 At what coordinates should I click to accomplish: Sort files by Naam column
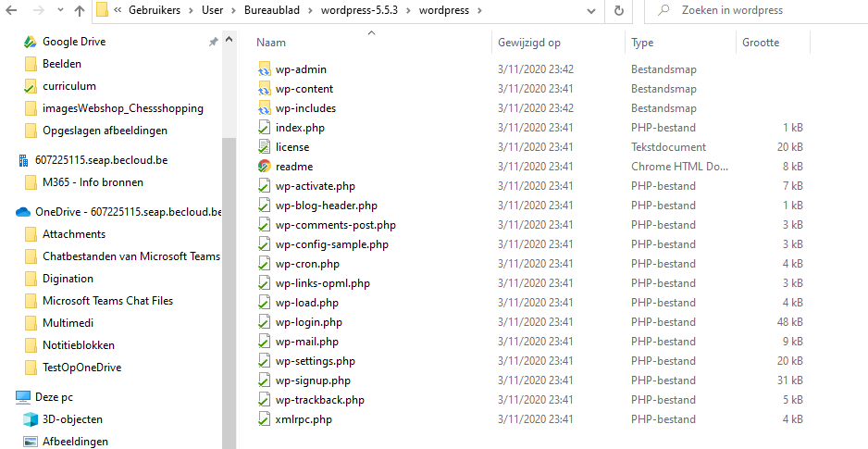coord(271,42)
